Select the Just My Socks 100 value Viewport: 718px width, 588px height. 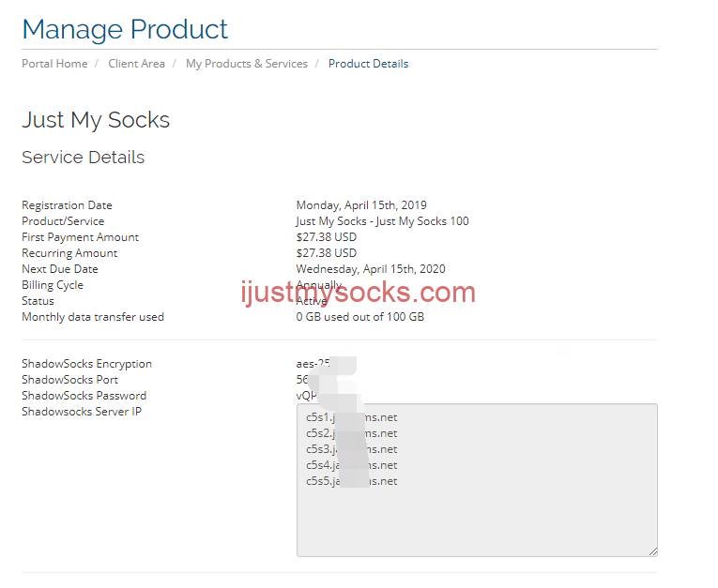[382, 221]
